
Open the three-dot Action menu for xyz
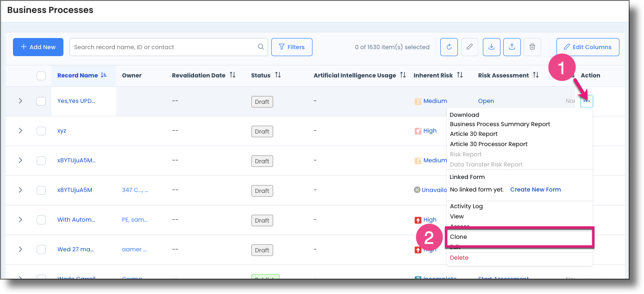[587, 131]
